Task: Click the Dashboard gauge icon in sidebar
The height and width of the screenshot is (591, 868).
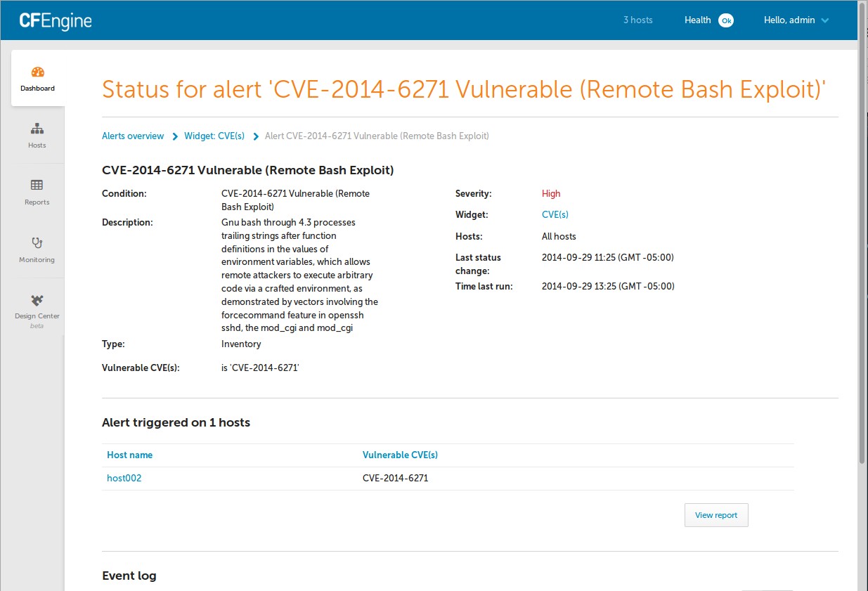Action: (38, 72)
